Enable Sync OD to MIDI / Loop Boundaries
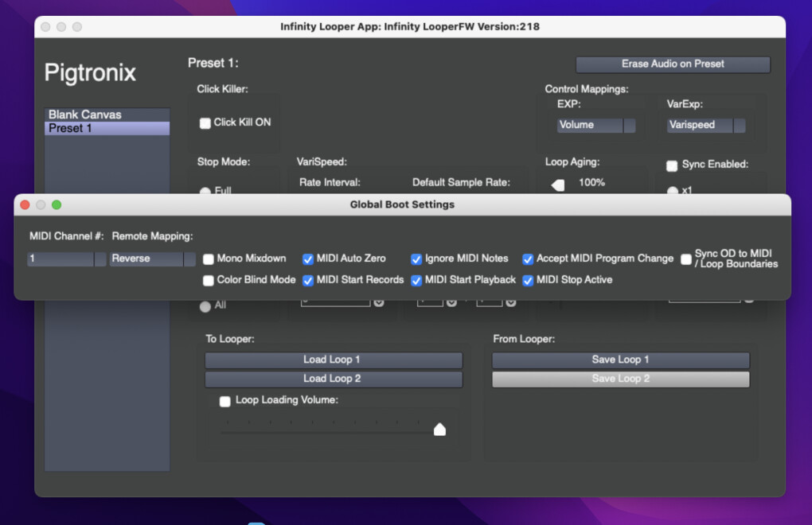Screen dimensions: 812x525 (686, 259)
